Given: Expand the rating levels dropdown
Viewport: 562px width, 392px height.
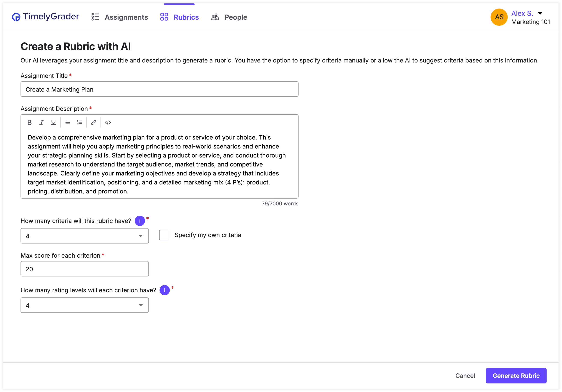Looking at the screenshot, I should pyautogui.click(x=84, y=305).
